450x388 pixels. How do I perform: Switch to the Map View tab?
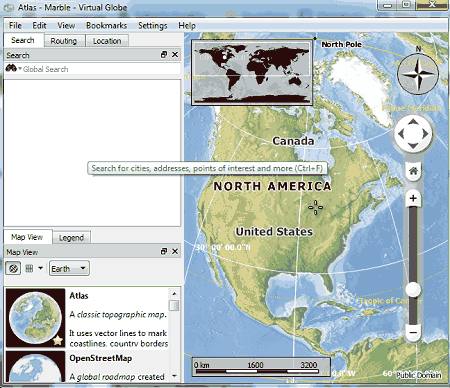coord(27,237)
